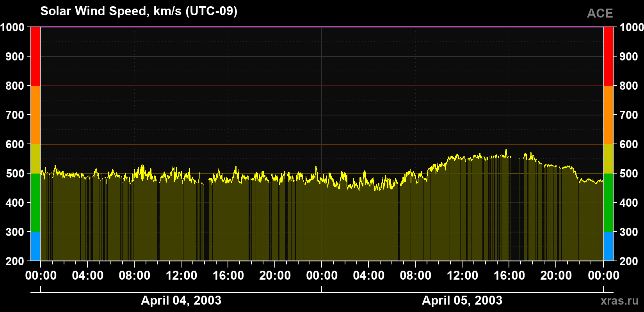Click the "900" label on the right axis
This screenshot has width=644, height=312.
[x=629, y=57]
